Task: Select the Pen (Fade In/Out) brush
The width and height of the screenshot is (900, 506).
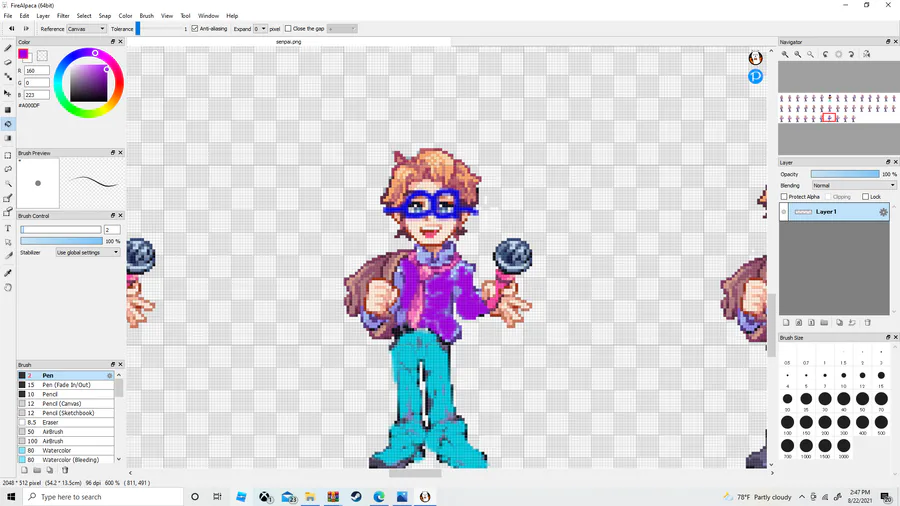Action: coord(66,385)
